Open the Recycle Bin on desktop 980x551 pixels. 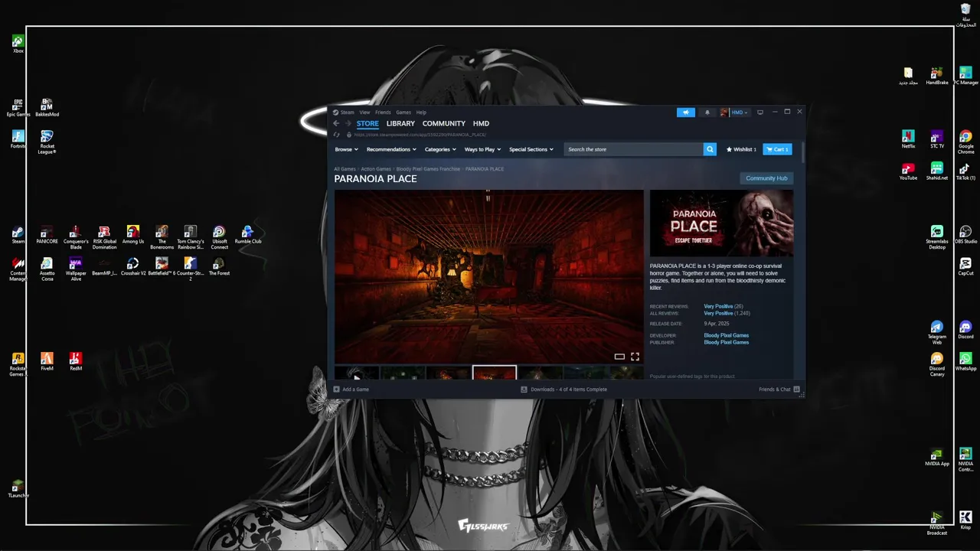click(965, 15)
